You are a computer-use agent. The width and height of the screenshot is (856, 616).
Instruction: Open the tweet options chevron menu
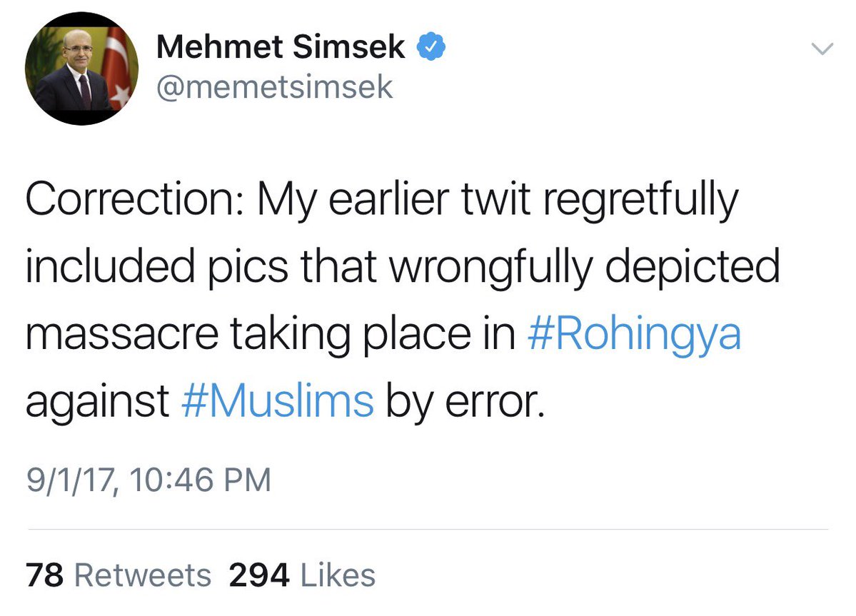(822, 49)
